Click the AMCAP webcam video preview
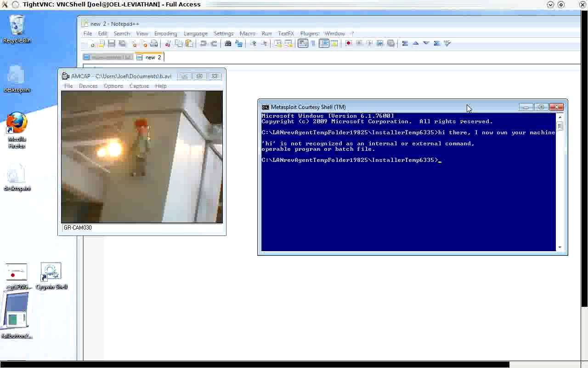 (142, 157)
